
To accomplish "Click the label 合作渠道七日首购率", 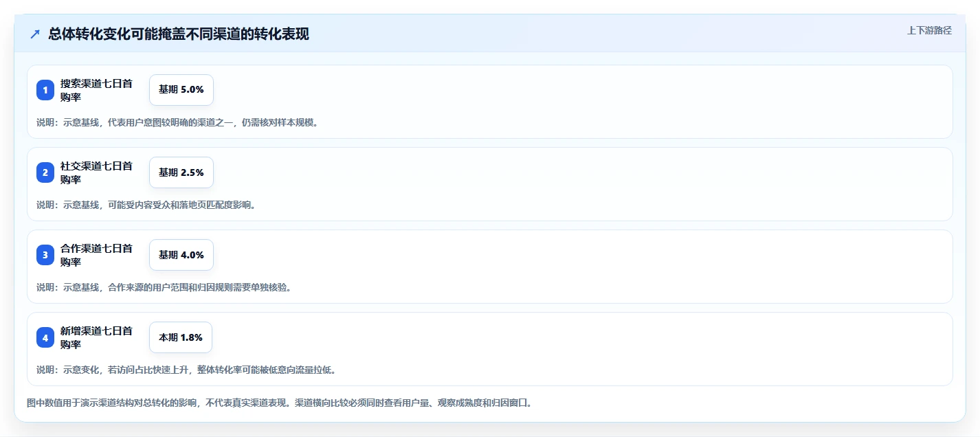I will pyautogui.click(x=96, y=255).
